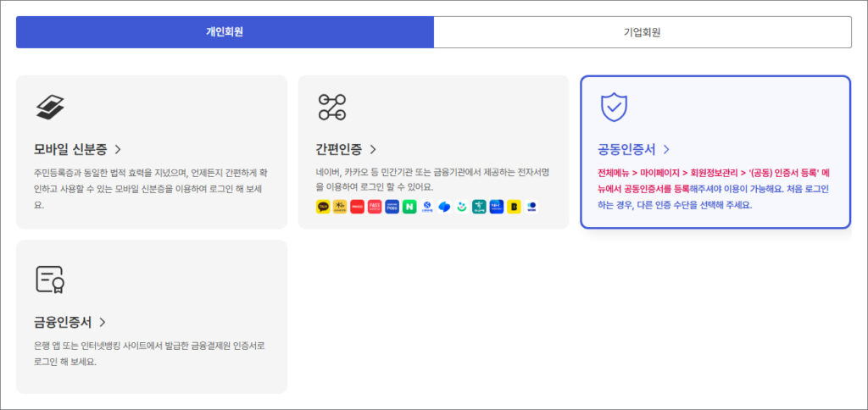This screenshot has width=868, height=410.
Task: Choose the red PASS authentication icon
Action: tap(375, 207)
